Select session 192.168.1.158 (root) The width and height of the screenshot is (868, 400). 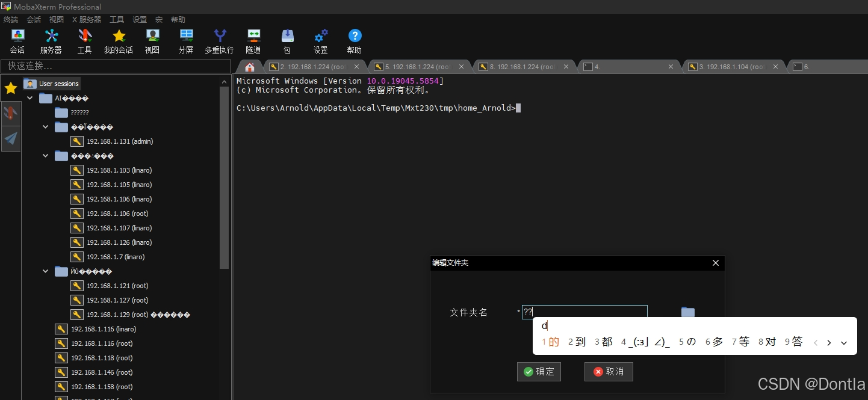point(94,387)
